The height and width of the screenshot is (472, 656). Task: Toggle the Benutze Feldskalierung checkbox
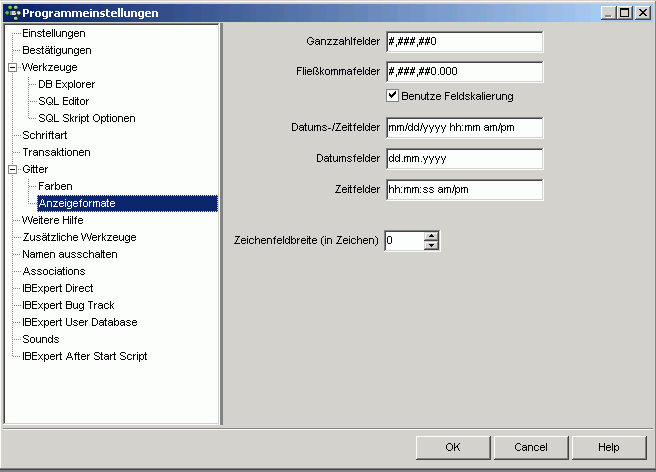coord(392,96)
